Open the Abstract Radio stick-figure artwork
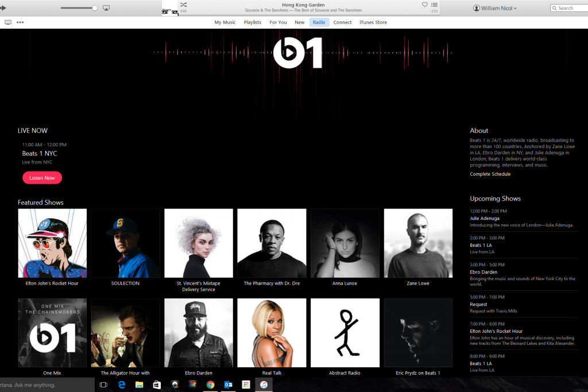This screenshot has width=588, height=392. pyautogui.click(x=345, y=333)
